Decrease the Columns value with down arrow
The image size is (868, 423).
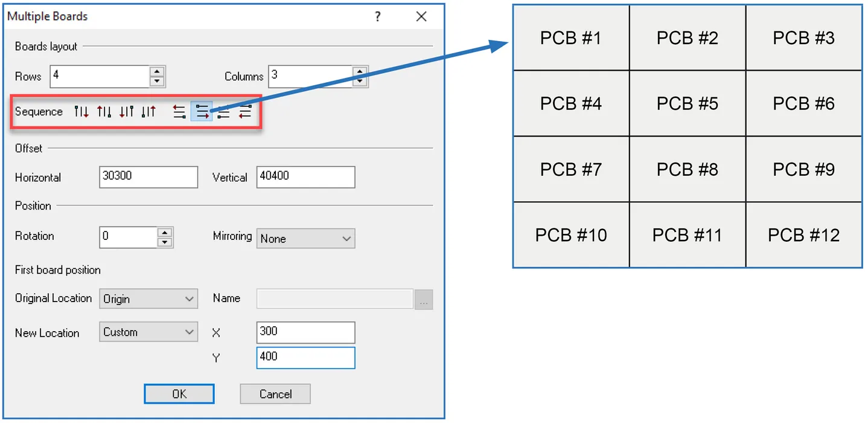click(360, 81)
